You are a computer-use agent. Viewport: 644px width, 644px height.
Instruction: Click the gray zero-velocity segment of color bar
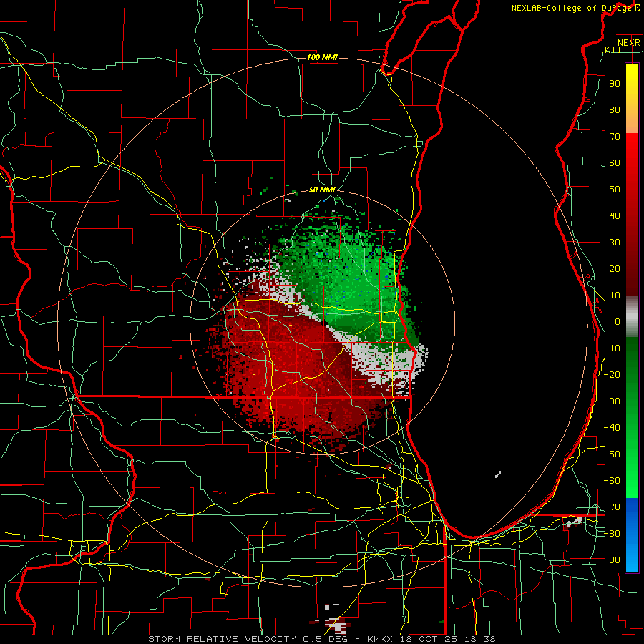[x=632, y=317]
